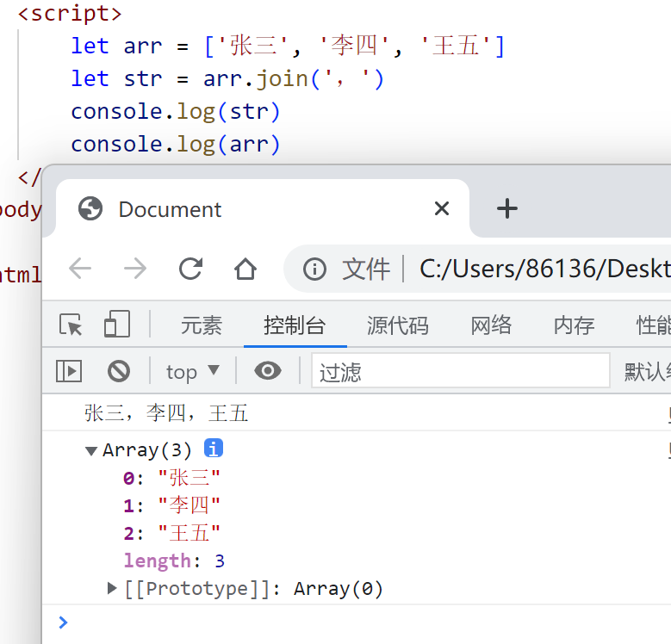Select the Document tab title

click(x=170, y=209)
